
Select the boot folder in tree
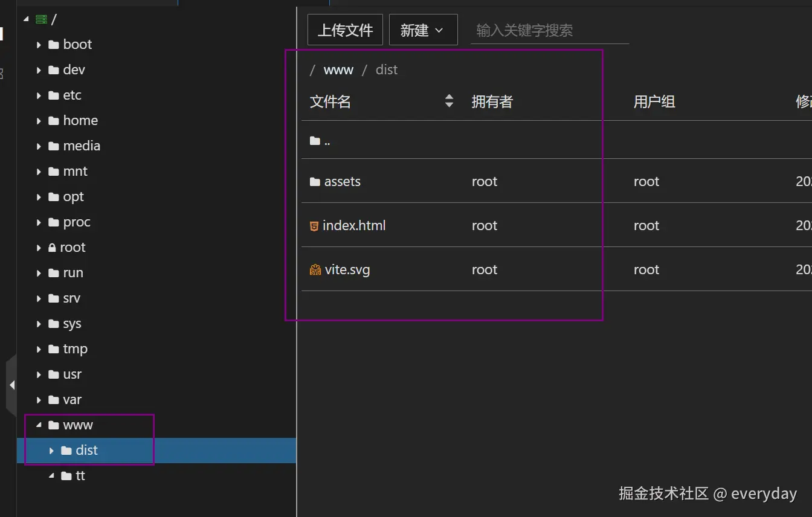pos(77,44)
